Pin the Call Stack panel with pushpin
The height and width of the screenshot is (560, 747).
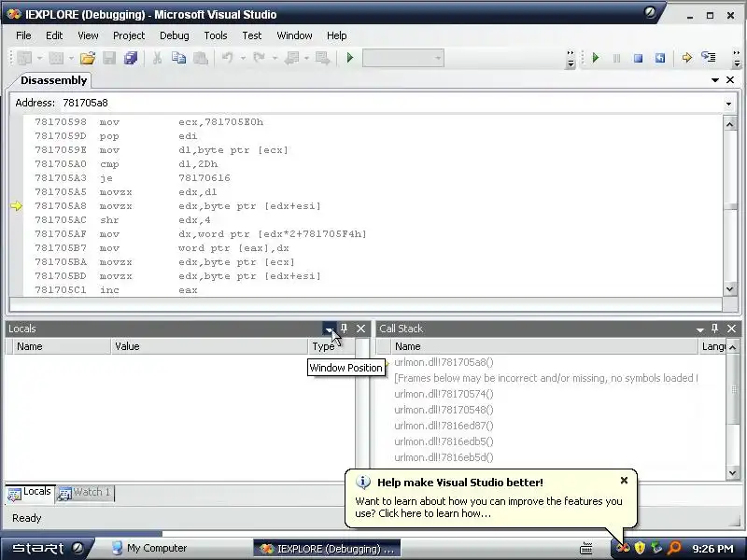point(714,329)
